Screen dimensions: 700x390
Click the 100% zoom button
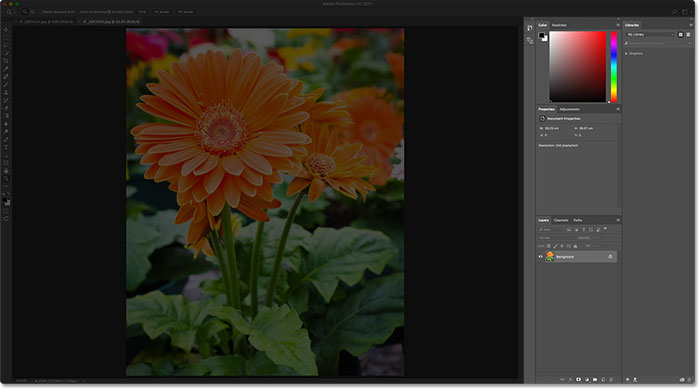142,12
